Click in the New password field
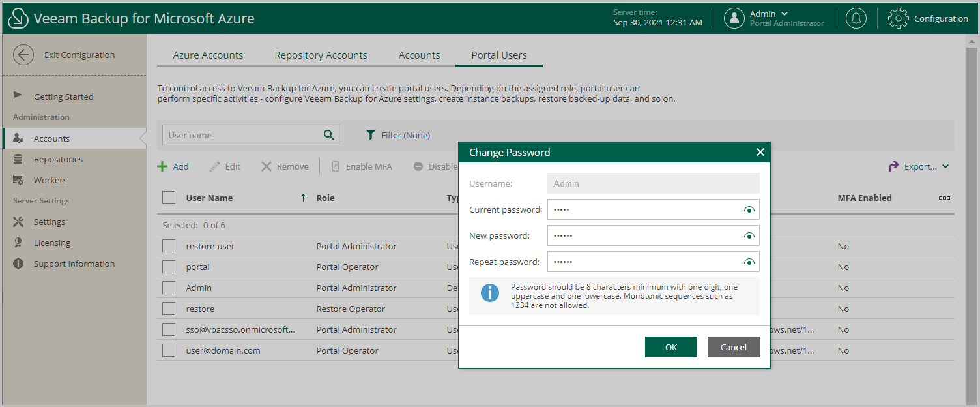The height and width of the screenshot is (407, 980). pyautogui.click(x=654, y=235)
